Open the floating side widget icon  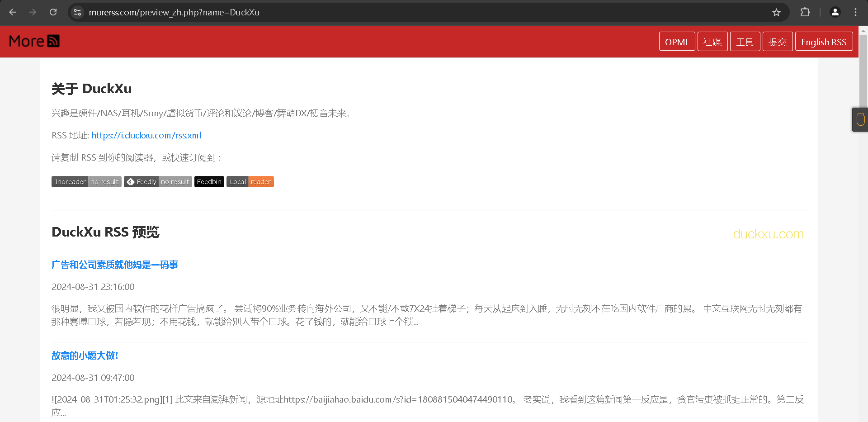pos(860,120)
